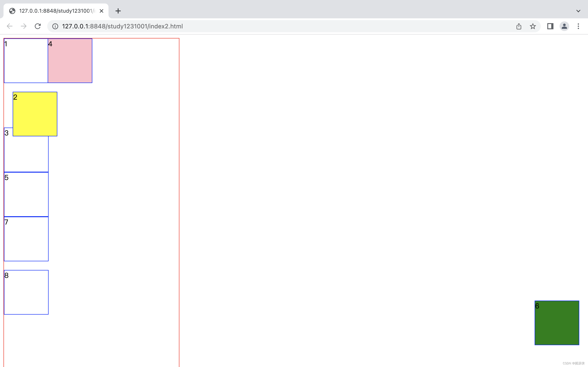Expand the tab search chevron

click(x=578, y=11)
